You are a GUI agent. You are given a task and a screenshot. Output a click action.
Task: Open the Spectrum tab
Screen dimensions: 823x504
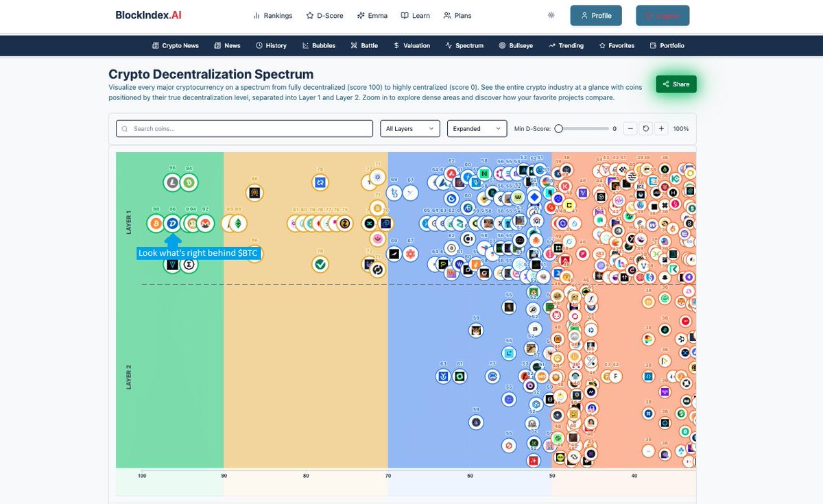pos(464,45)
